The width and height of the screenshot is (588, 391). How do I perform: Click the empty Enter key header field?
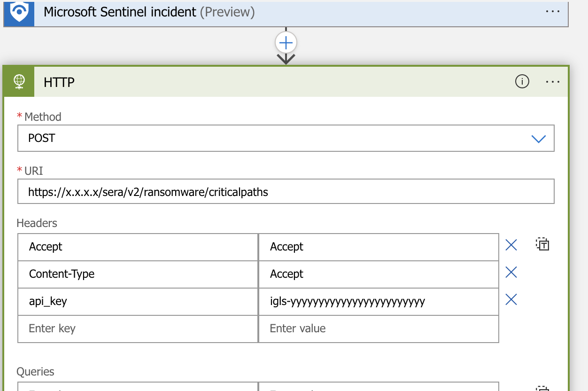(x=136, y=328)
